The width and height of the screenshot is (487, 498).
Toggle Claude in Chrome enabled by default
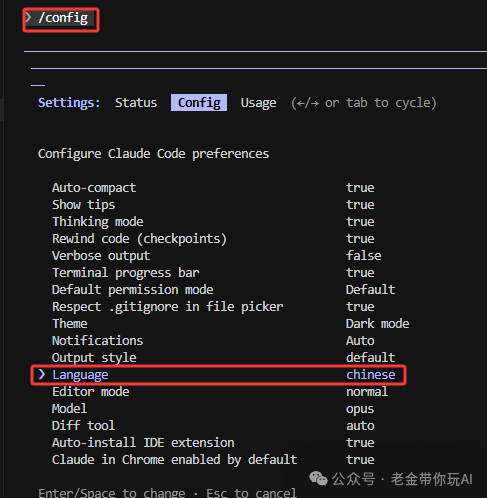[x=213, y=460]
